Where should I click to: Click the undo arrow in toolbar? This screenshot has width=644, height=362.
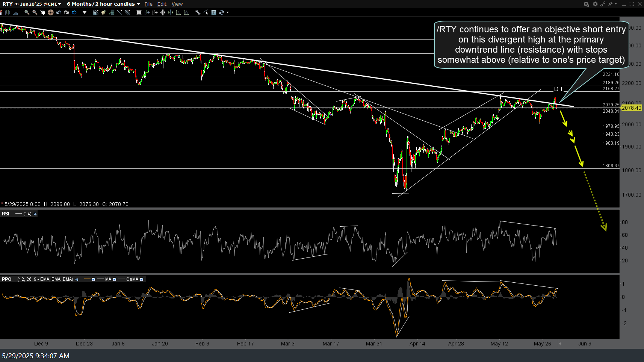click(x=59, y=12)
